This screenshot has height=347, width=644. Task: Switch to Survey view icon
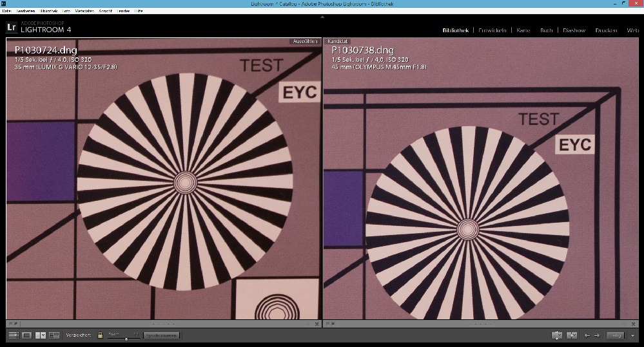tap(54, 335)
